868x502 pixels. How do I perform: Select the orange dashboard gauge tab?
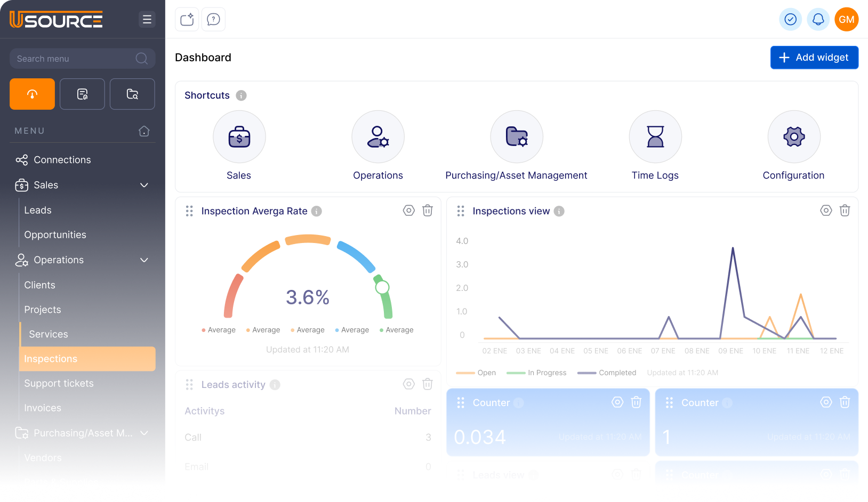point(32,94)
